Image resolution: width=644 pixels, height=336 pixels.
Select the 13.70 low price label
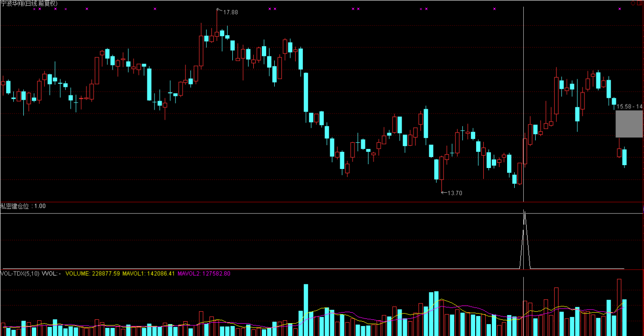pos(455,193)
